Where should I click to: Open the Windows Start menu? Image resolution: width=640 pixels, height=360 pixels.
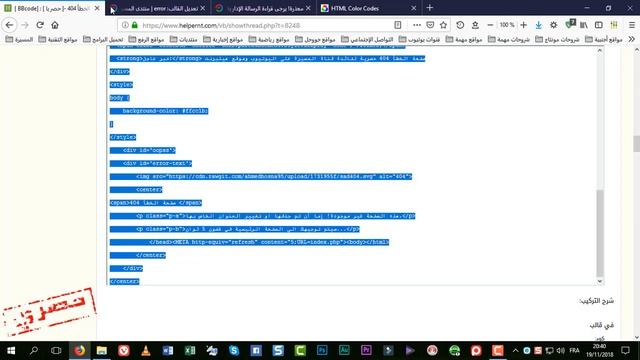tap(11, 351)
